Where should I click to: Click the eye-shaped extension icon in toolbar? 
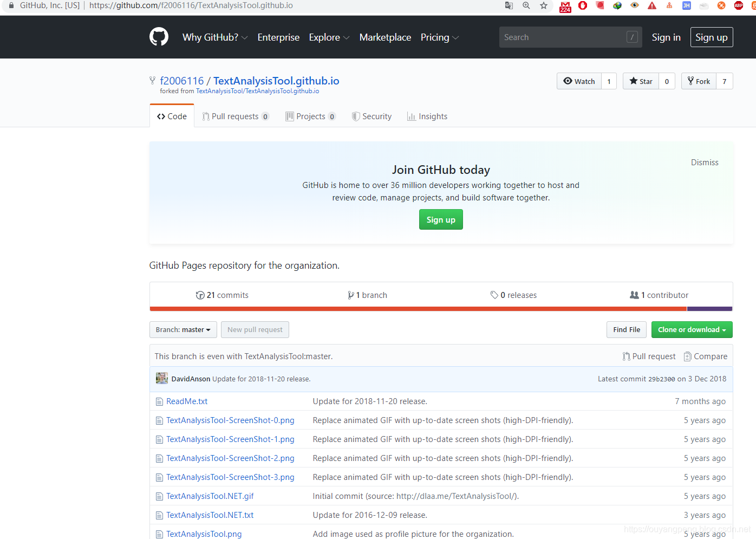[635, 5]
